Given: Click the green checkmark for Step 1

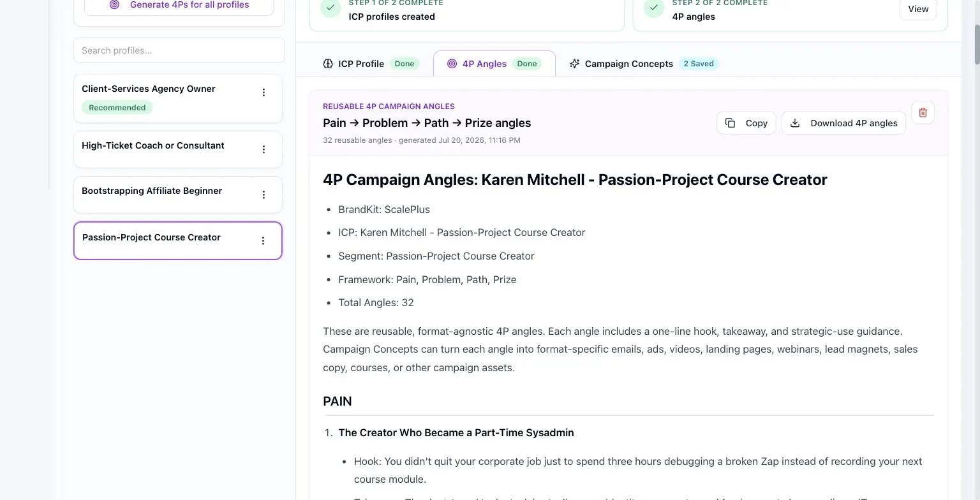Looking at the screenshot, I should click(330, 8).
